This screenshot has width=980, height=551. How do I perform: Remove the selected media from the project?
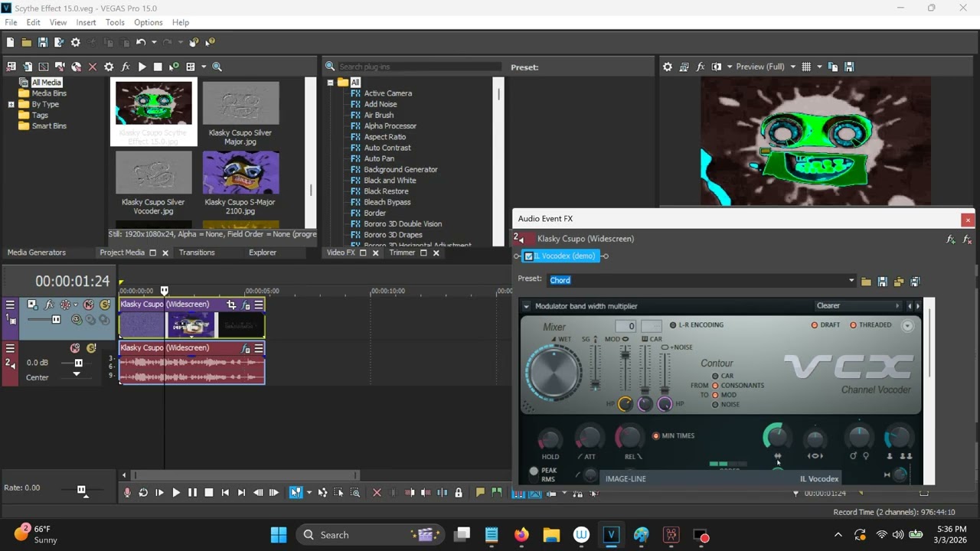(x=93, y=67)
